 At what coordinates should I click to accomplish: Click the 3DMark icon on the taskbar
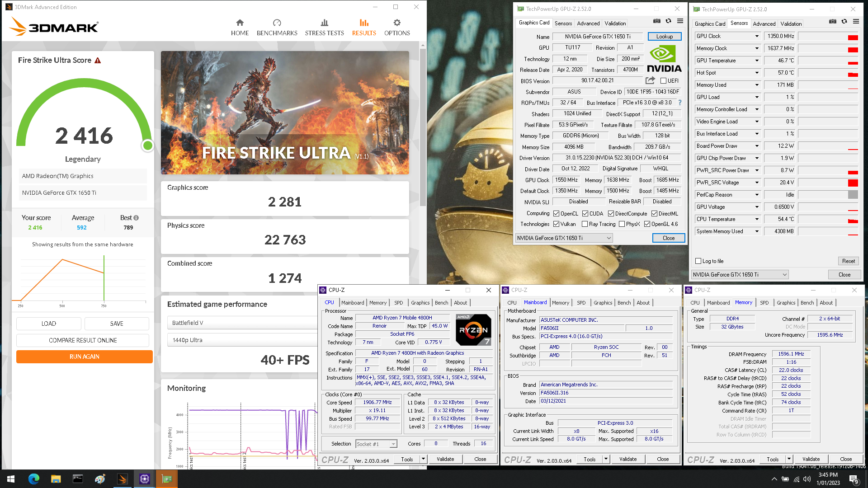122,479
